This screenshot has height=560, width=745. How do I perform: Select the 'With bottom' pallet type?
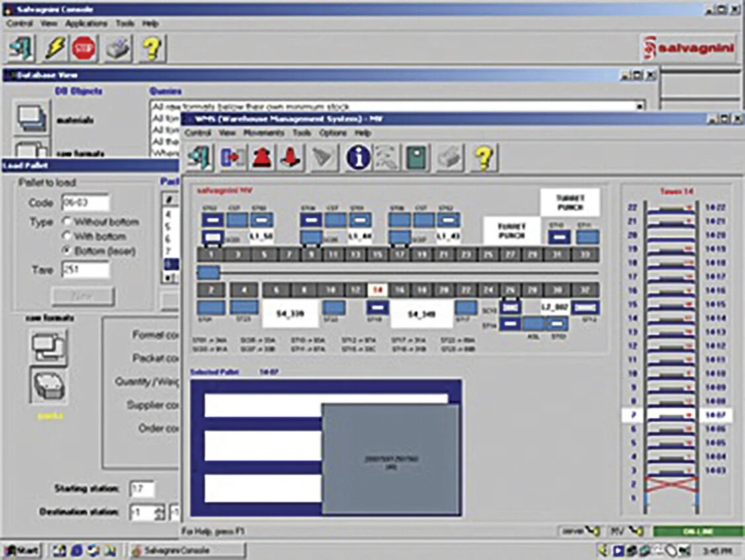click(x=67, y=236)
